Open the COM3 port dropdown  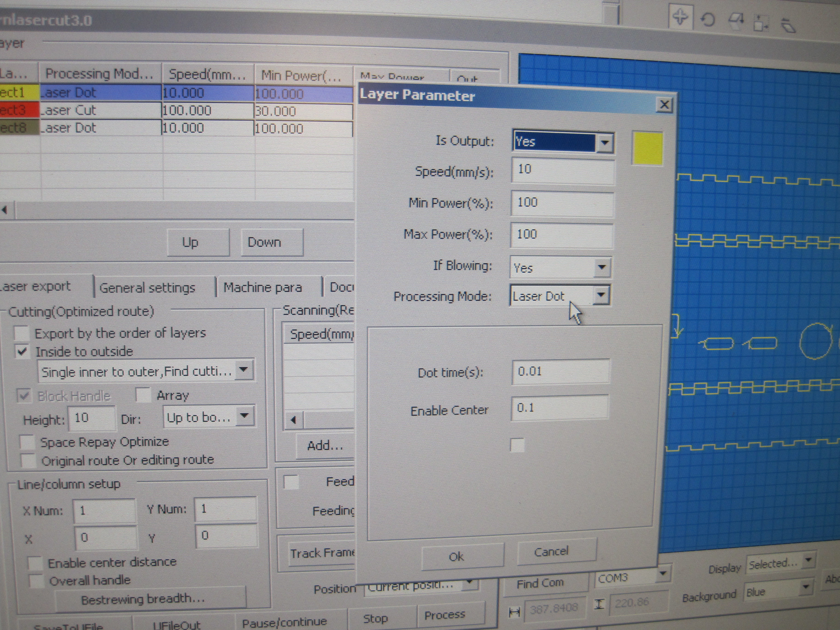coord(663,573)
